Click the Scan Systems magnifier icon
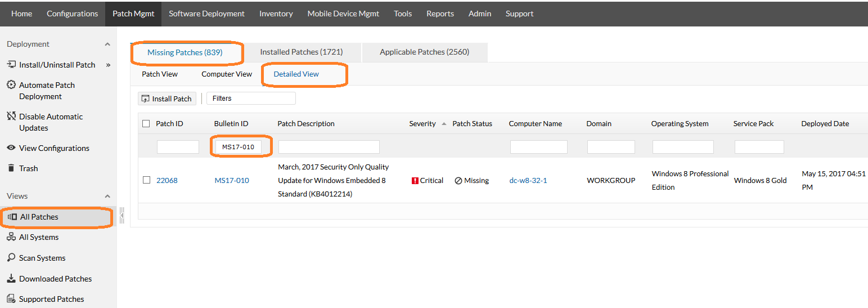Screen dimensions: 868x308 [11, 258]
